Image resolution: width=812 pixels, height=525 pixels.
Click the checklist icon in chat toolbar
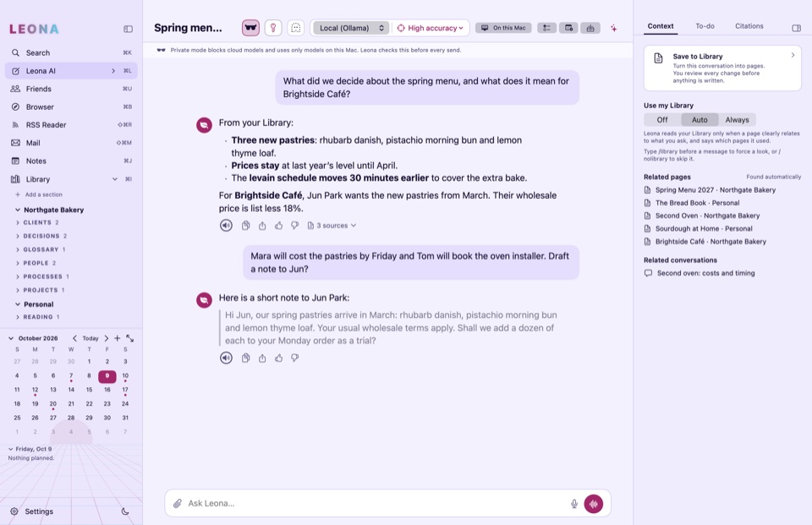546,28
